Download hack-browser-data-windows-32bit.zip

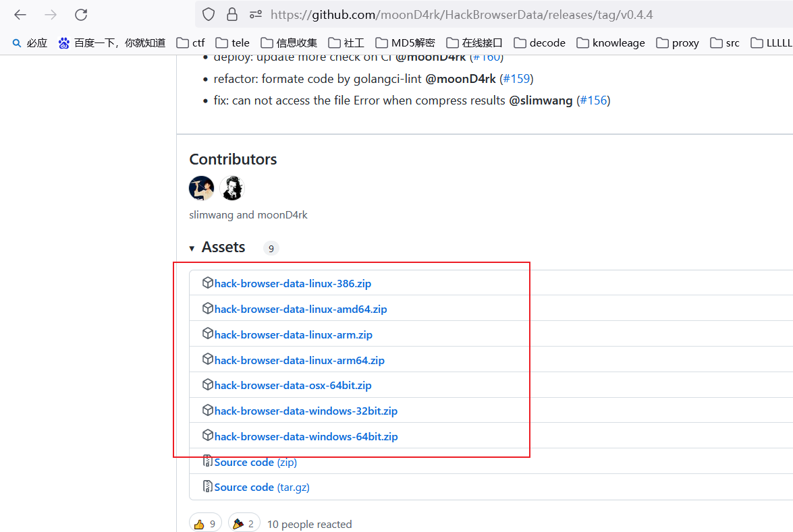tap(306, 411)
